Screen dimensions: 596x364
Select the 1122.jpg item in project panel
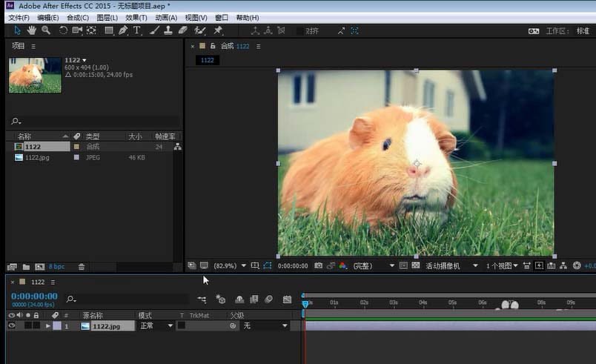[37, 157]
